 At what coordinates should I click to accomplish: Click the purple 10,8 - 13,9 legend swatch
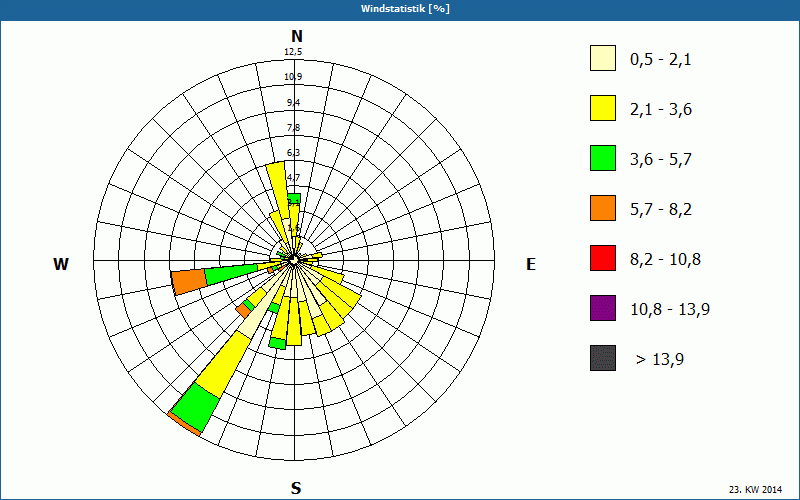[603, 308]
